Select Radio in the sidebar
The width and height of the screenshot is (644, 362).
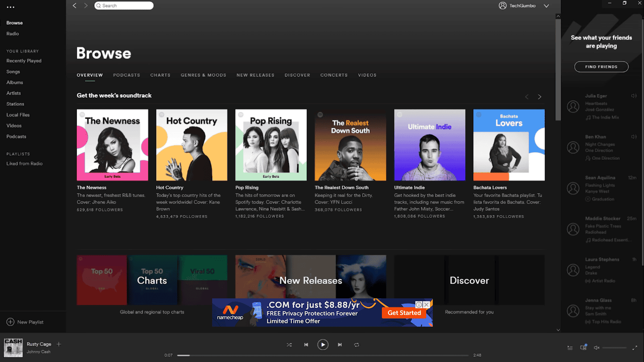tap(13, 33)
